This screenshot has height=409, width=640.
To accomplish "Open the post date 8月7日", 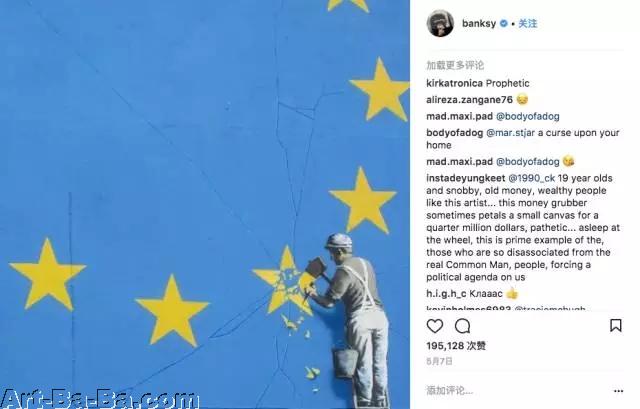I will (440, 361).
